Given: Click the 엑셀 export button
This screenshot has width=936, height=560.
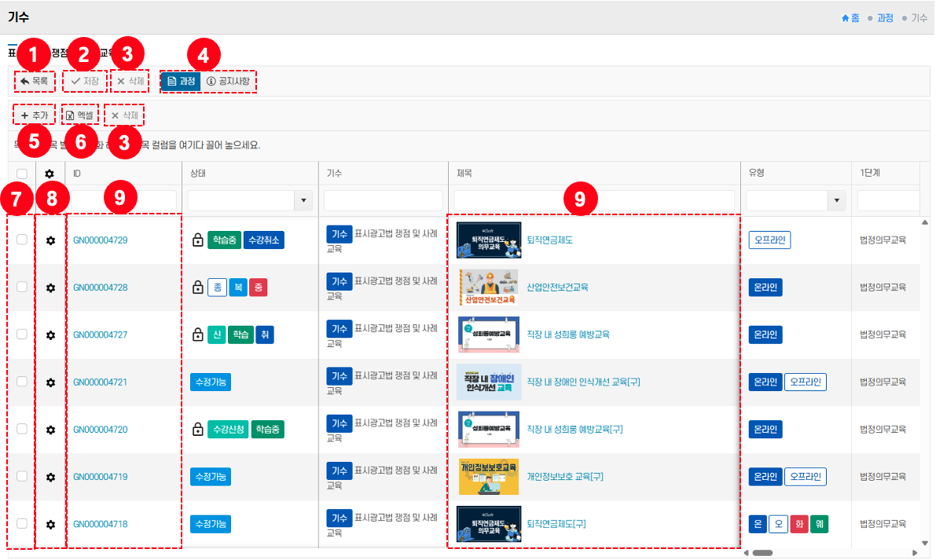Looking at the screenshot, I should click(79, 115).
